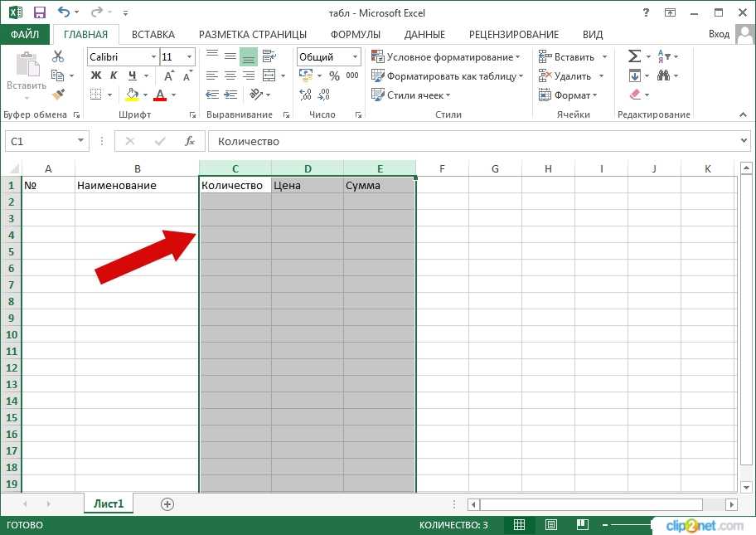Click Вставить in Ячейки group
The height and width of the screenshot is (535, 756).
566,57
